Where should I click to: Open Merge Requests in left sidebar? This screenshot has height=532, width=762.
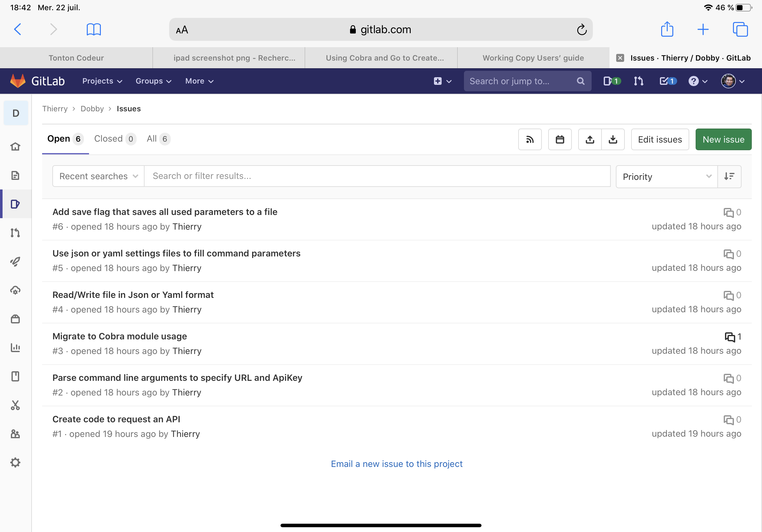(x=15, y=233)
